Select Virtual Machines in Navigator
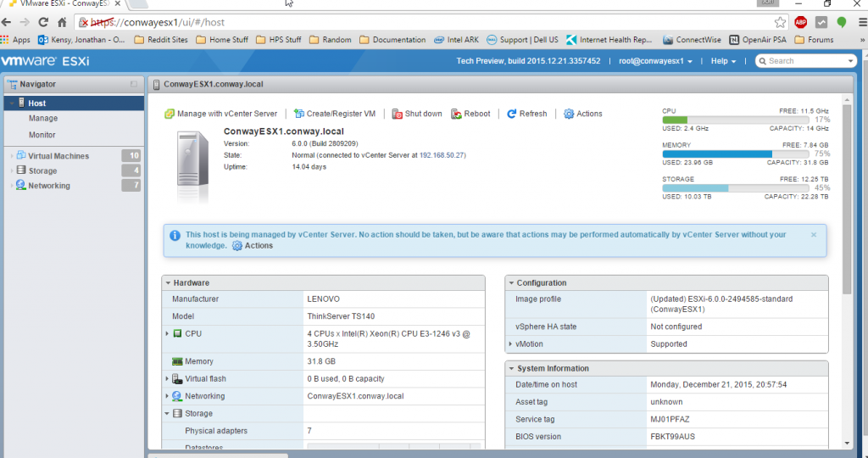 58,156
